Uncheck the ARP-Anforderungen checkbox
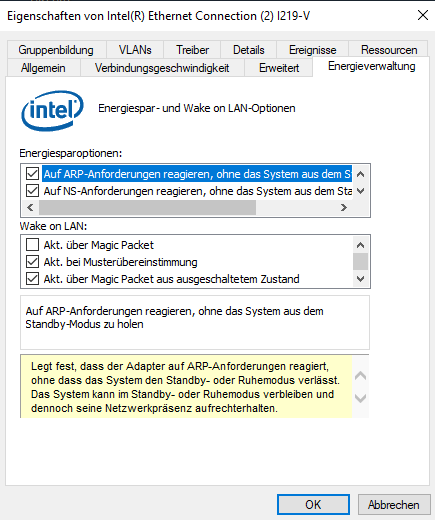The height and width of the screenshot is (520, 435). tap(32, 174)
